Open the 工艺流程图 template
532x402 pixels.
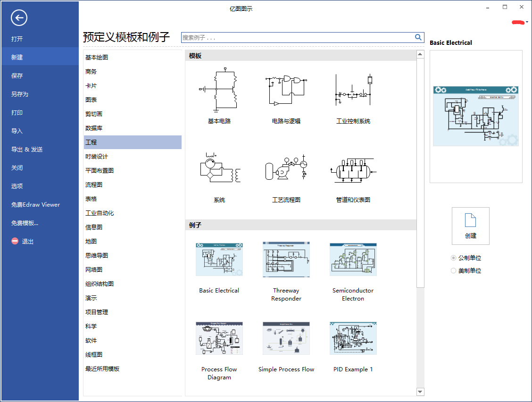(x=286, y=169)
